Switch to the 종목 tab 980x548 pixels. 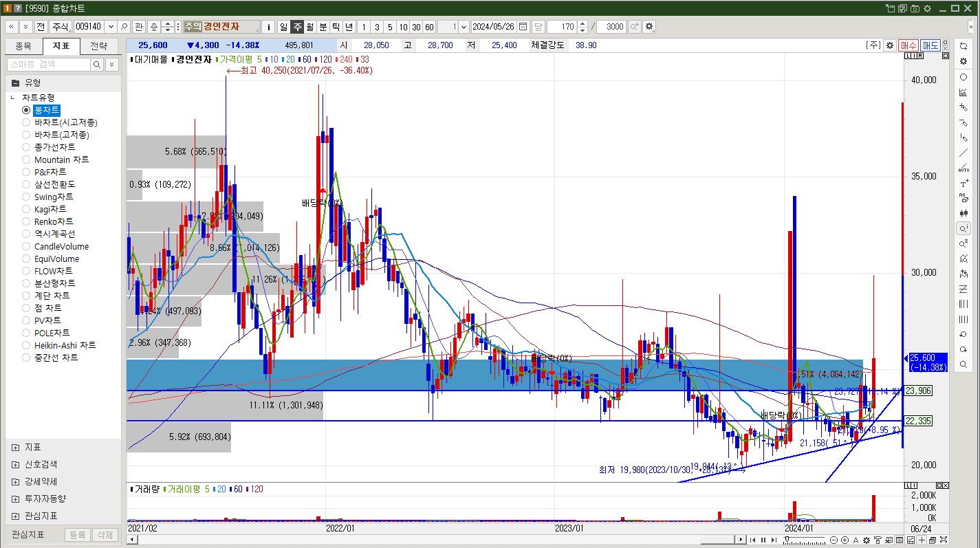23,46
